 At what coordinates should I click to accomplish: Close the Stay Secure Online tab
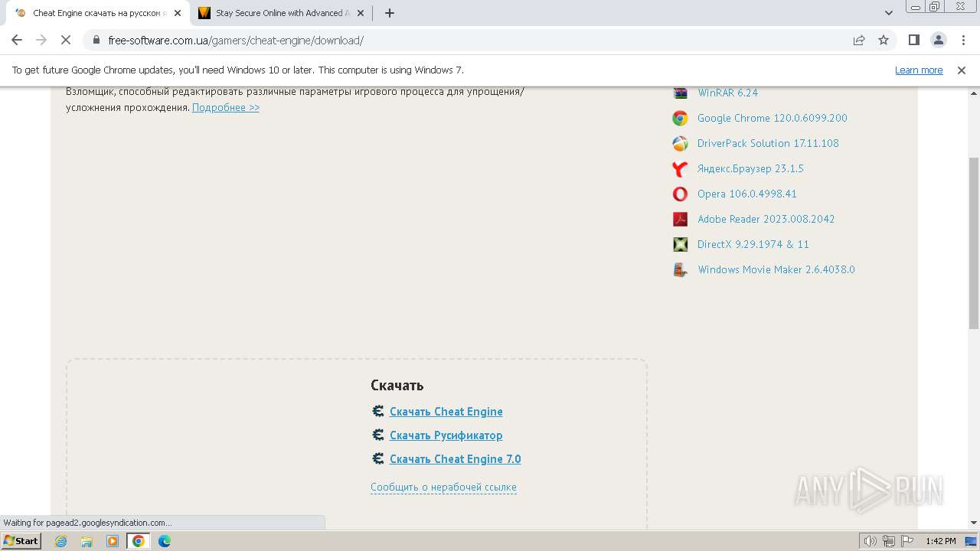point(361,13)
